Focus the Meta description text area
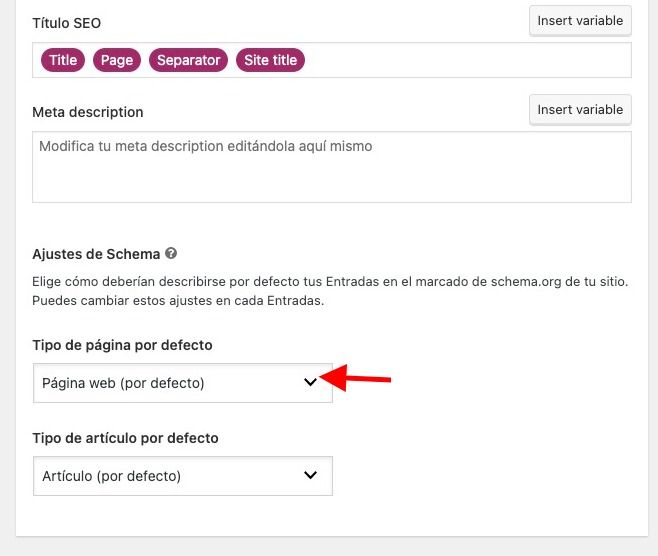The width and height of the screenshot is (658, 556). point(332,167)
